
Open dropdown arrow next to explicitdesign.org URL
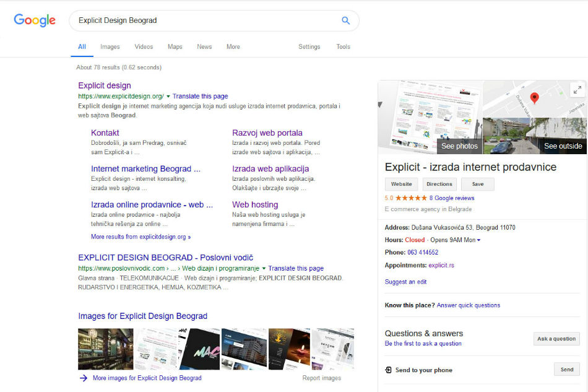168,97
